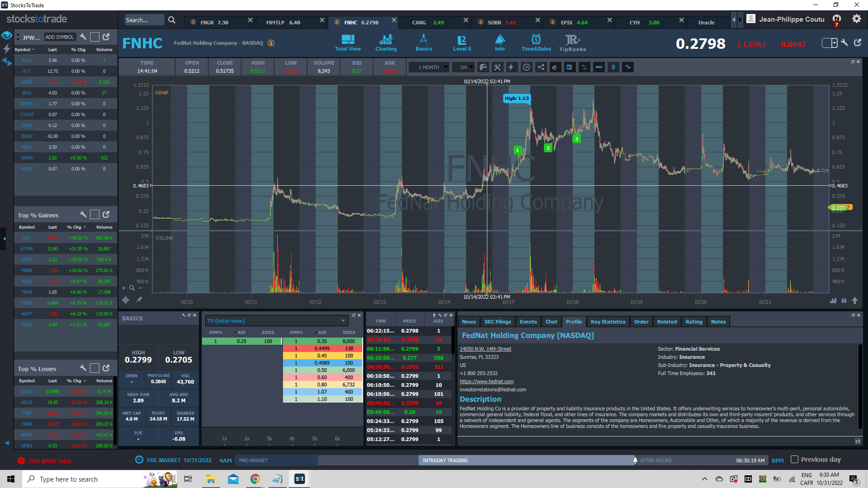Click the ADD SYMBOL button
The image size is (868, 488).
(x=59, y=37)
